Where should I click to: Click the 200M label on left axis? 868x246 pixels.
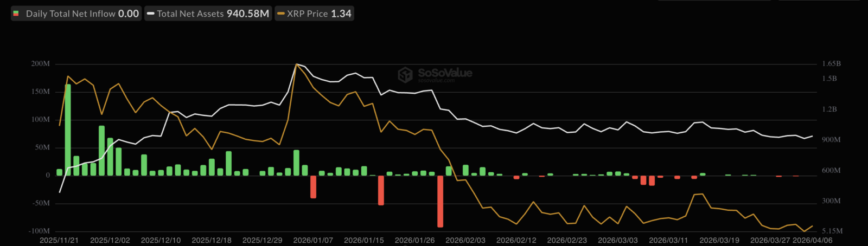coord(41,64)
